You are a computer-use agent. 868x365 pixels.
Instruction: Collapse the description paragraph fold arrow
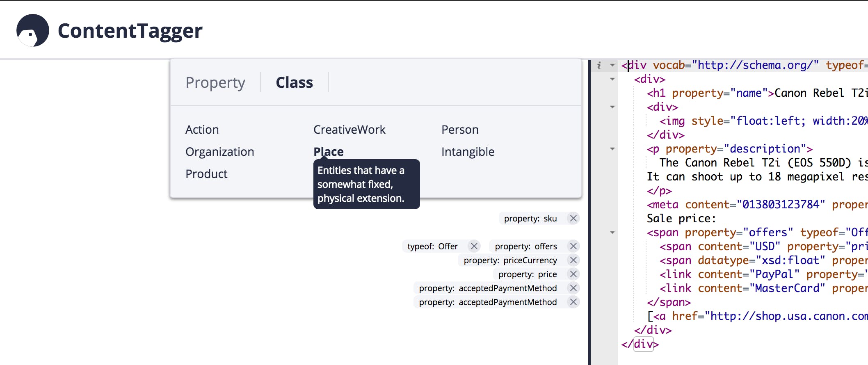[612, 149]
